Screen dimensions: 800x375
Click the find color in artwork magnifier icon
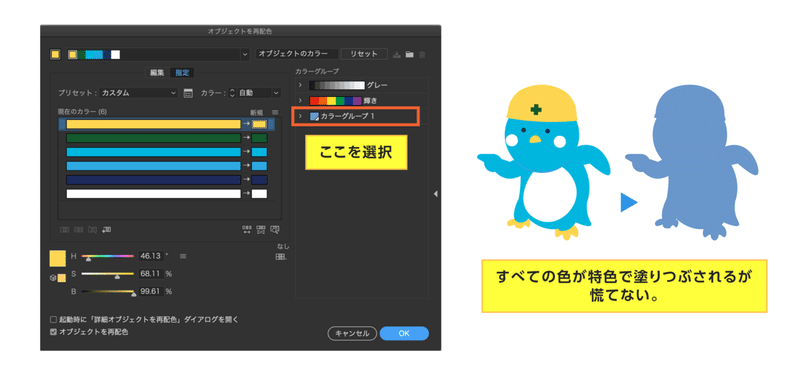coord(275,230)
